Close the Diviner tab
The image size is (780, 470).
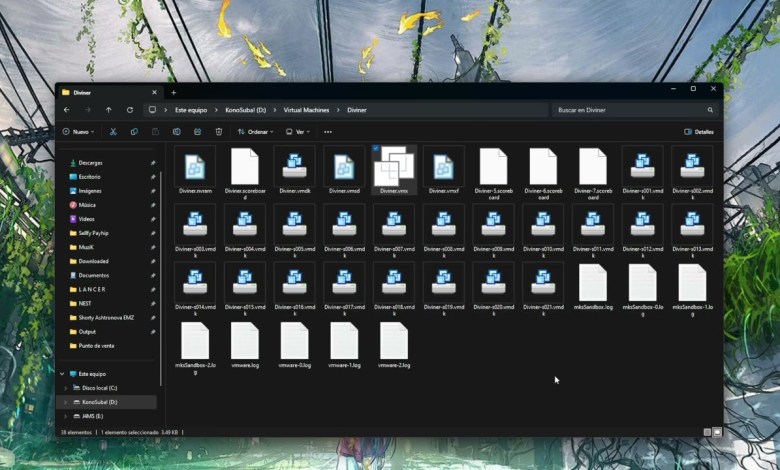[154, 93]
